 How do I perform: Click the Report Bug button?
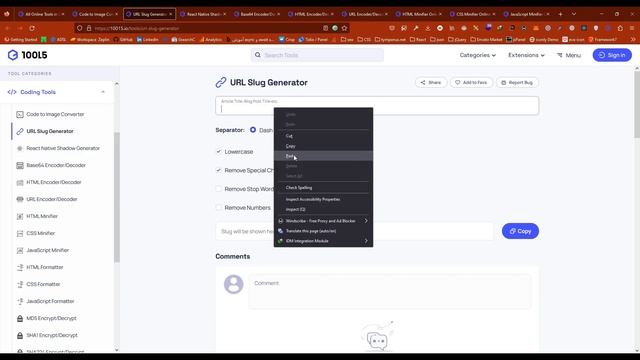pos(517,82)
